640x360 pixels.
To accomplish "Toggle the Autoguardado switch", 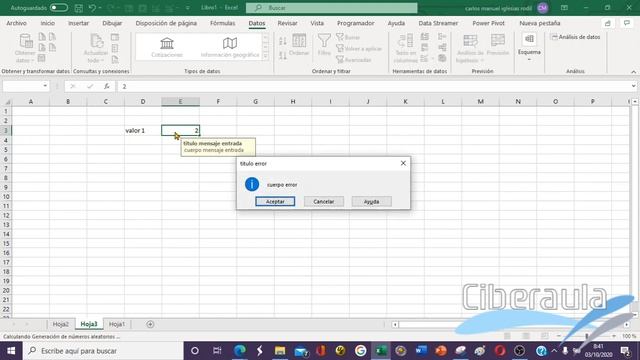I will click(59, 8).
